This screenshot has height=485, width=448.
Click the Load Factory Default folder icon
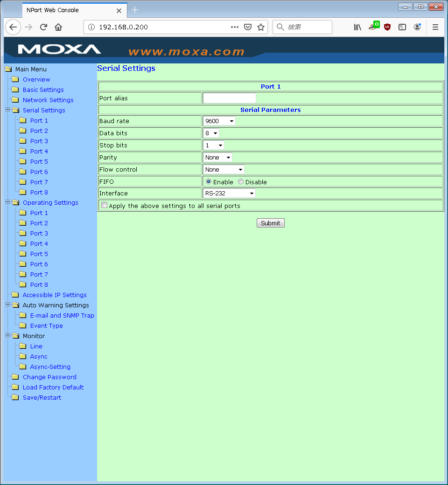click(15, 387)
